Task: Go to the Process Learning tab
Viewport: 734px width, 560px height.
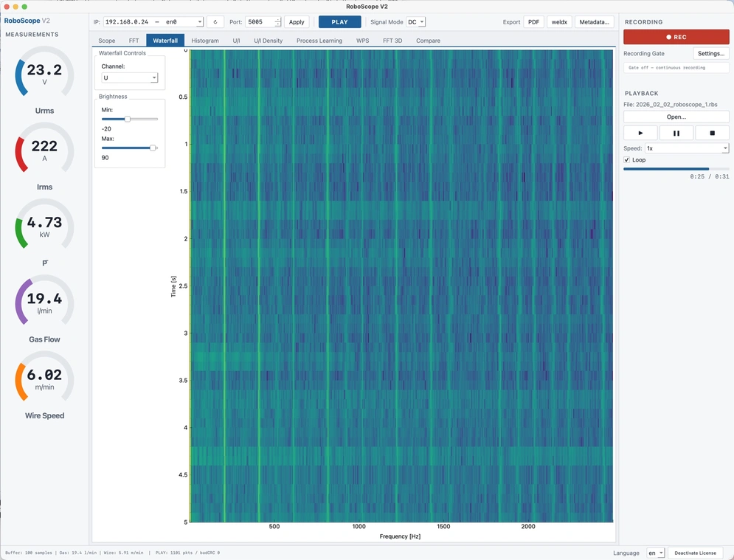Action: point(319,41)
